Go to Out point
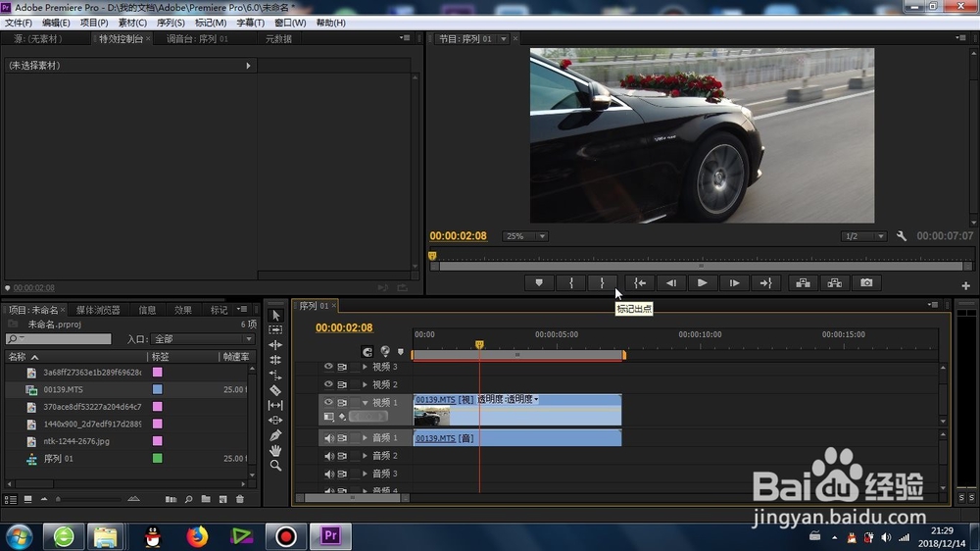Image resolution: width=980 pixels, height=551 pixels. 765,282
